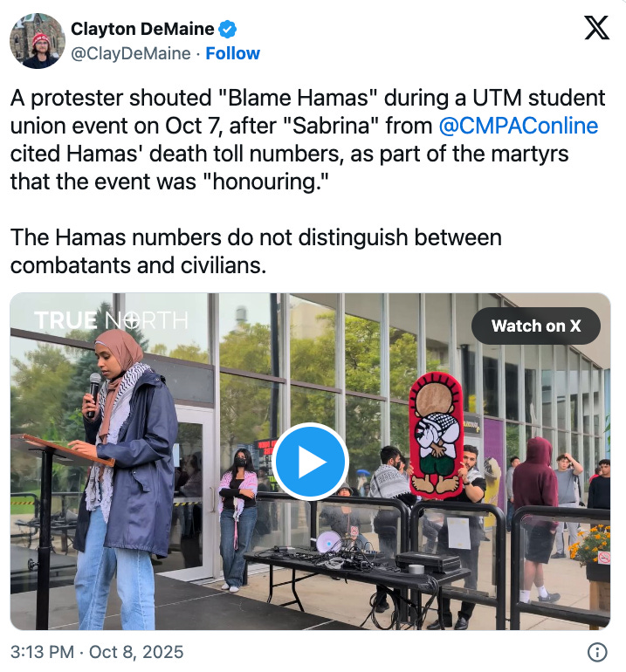Click Clayton DeMaine's profile avatar
Viewport: 626px width, 672px height.
tap(38, 41)
